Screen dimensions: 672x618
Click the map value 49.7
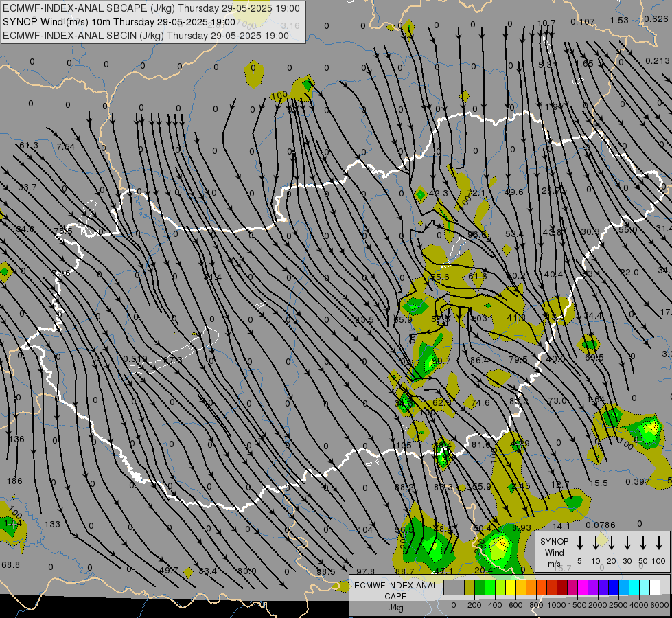(x=168, y=571)
